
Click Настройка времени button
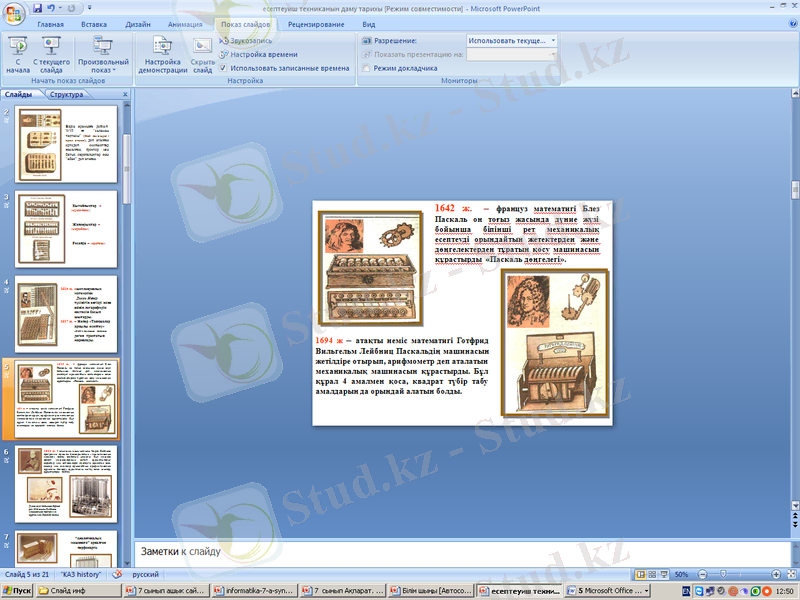pos(261,54)
